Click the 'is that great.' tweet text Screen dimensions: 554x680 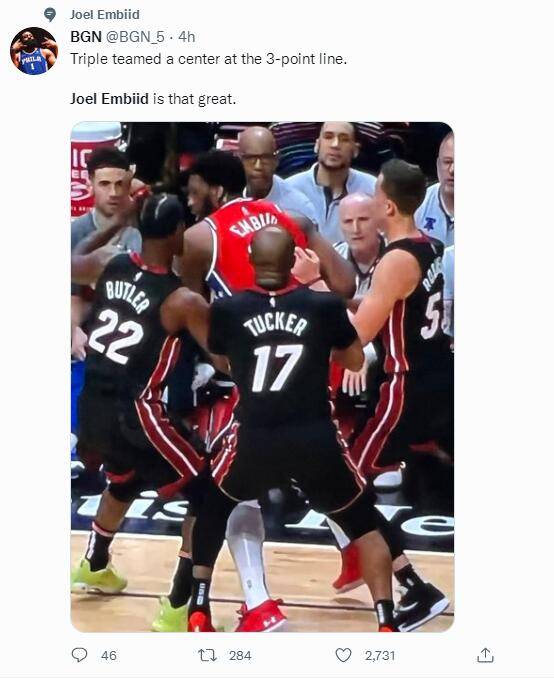(194, 99)
